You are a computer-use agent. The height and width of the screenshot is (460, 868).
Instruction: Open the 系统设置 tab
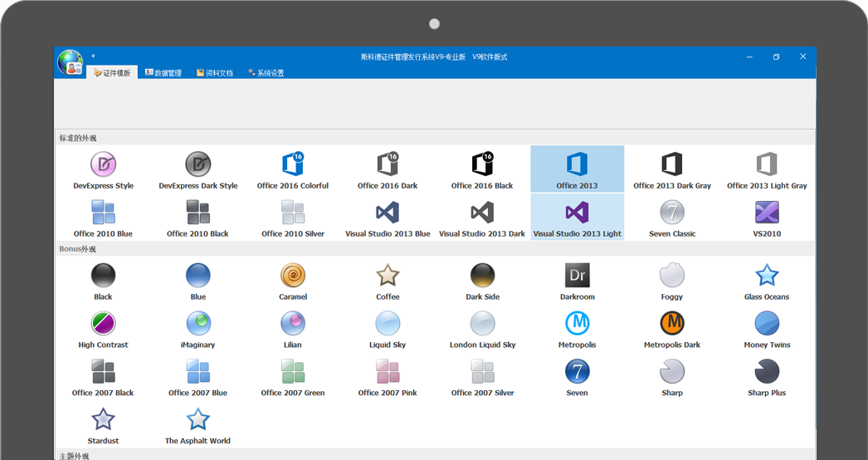(x=266, y=72)
